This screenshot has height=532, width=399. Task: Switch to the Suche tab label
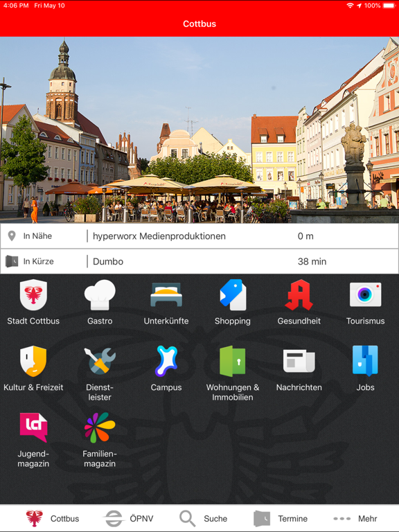pyautogui.click(x=215, y=519)
